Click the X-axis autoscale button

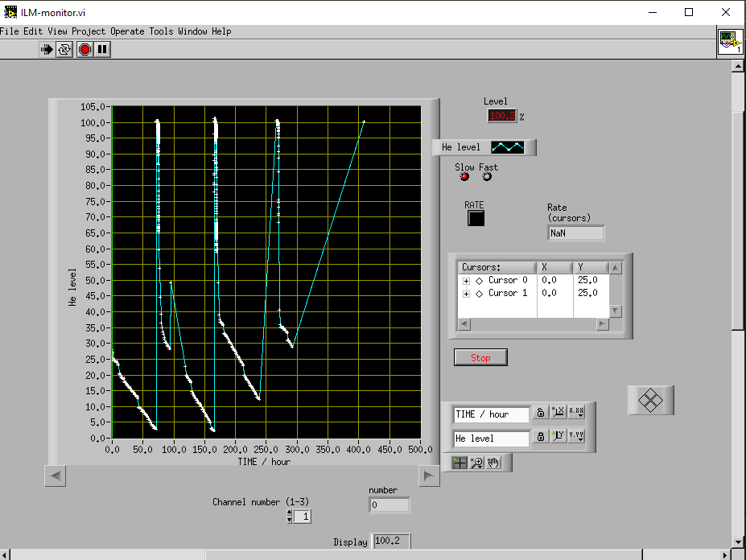click(558, 413)
